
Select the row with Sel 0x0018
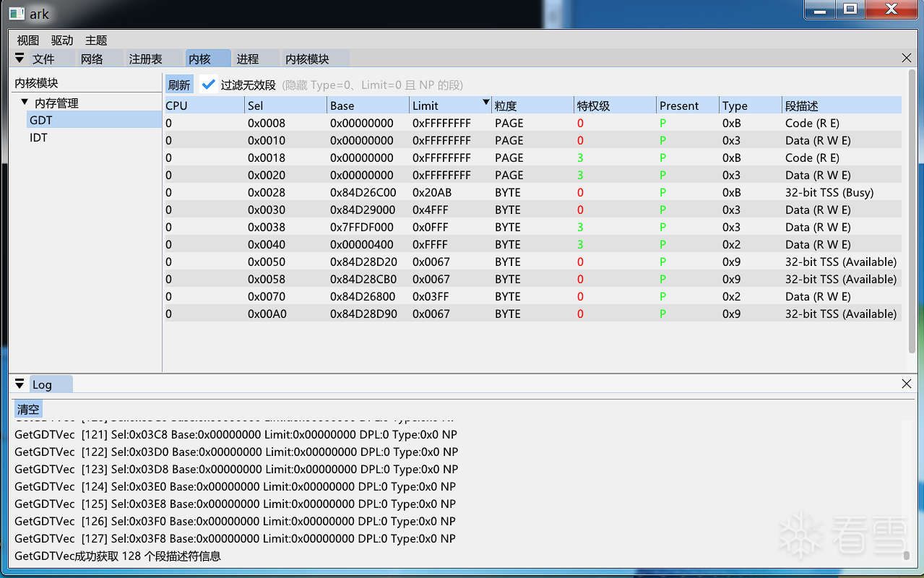point(533,158)
